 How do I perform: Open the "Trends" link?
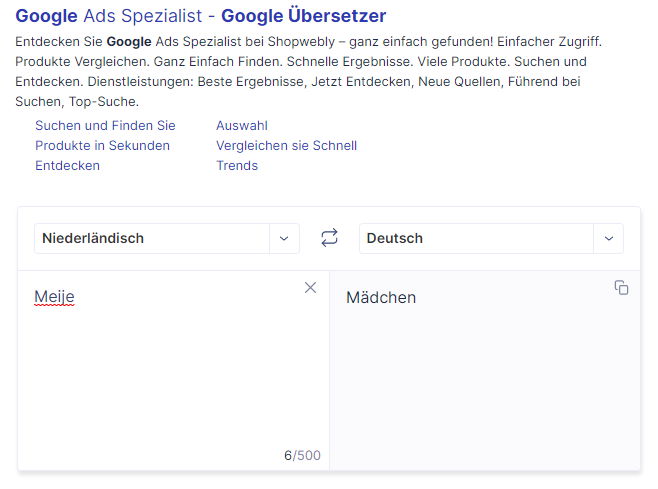click(x=237, y=165)
